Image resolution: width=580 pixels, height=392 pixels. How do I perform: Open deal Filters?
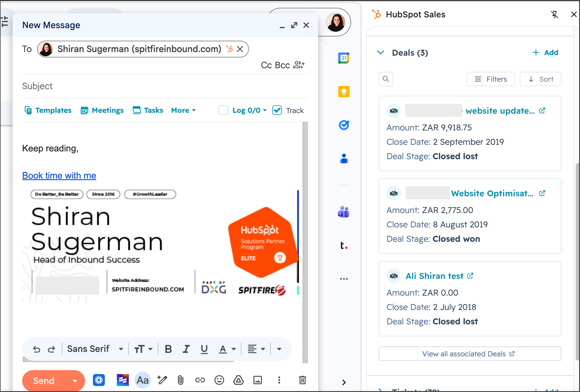(x=491, y=79)
